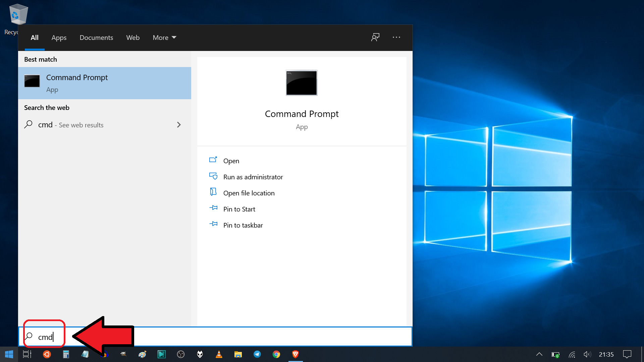
Task: Click the search box containing cmd
Action: [x=215, y=337]
